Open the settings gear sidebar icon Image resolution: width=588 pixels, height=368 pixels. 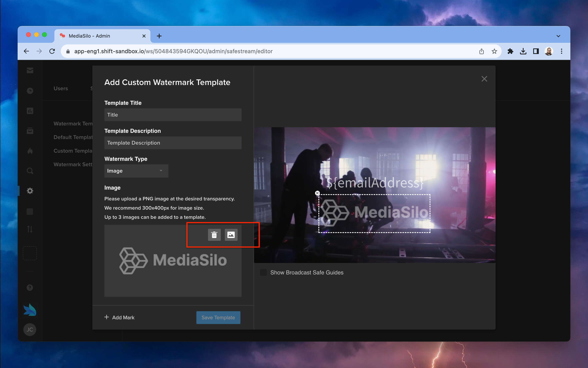[30, 191]
